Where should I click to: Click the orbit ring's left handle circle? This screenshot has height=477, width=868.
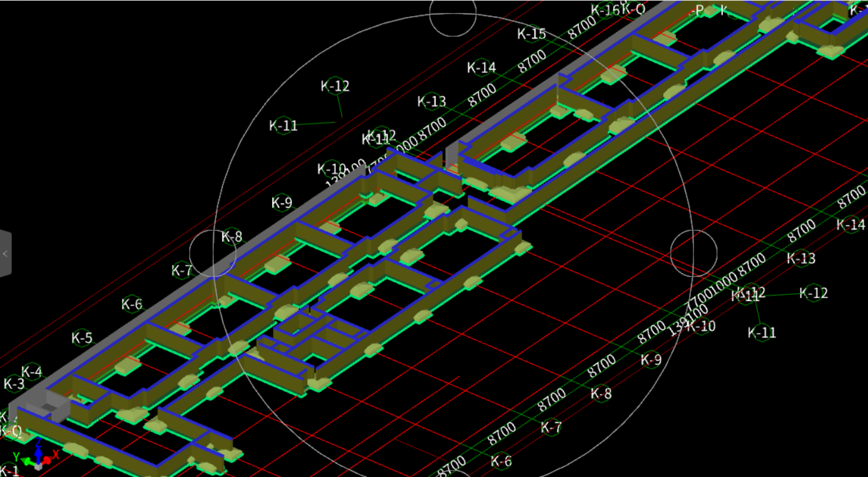coord(213,253)
